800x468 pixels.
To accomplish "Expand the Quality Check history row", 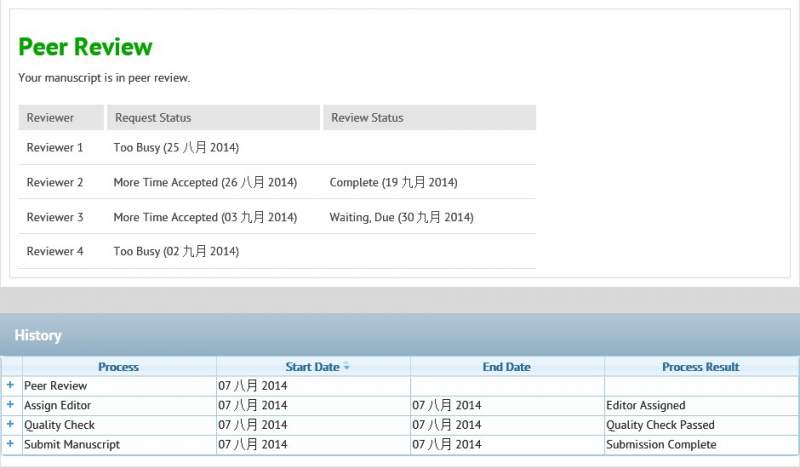I will click(10, 424).
